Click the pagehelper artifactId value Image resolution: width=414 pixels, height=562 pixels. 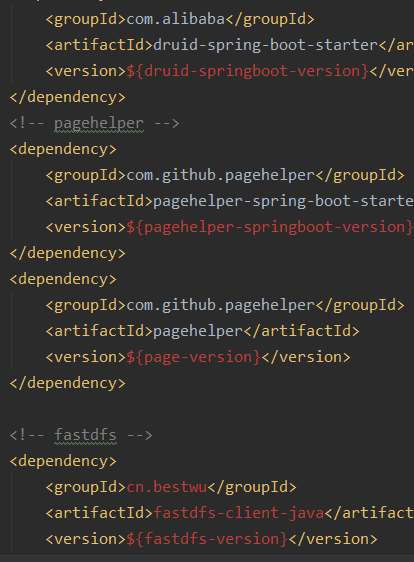pos(198,331)
